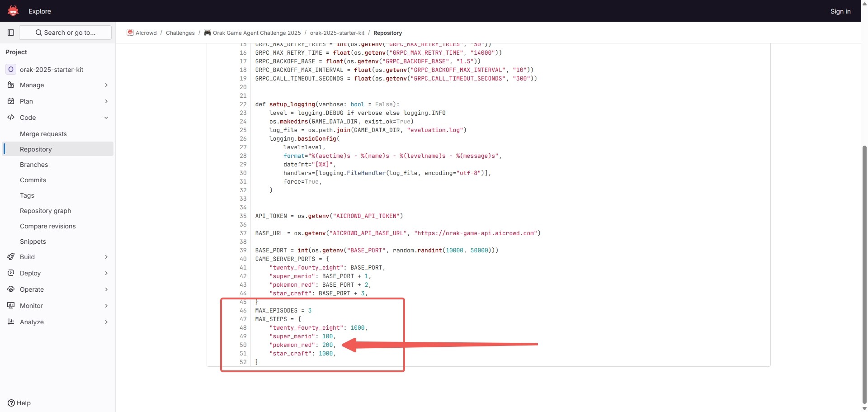868x412 pixels.
Task: Click the GitLab logo in top bar
Action: click(13, 11)
